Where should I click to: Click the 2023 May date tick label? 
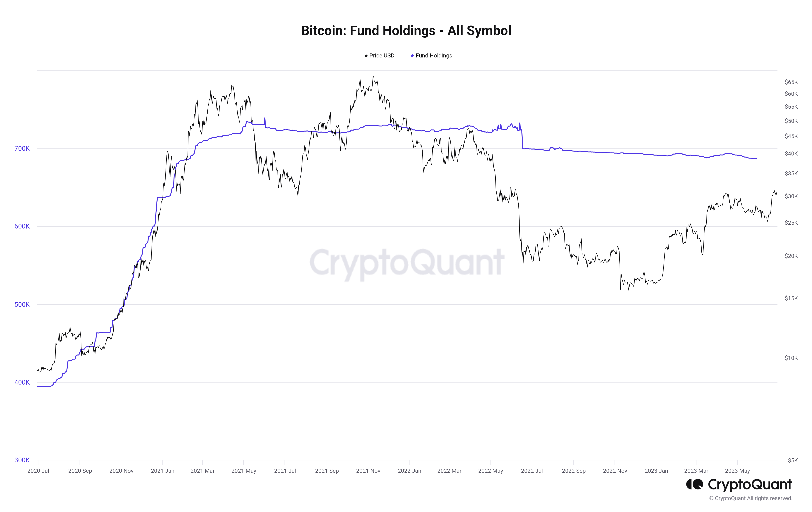[738, 471]
